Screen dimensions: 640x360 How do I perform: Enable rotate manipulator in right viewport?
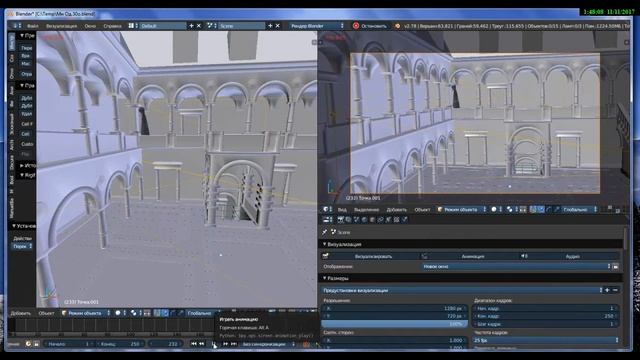[549, 209]
